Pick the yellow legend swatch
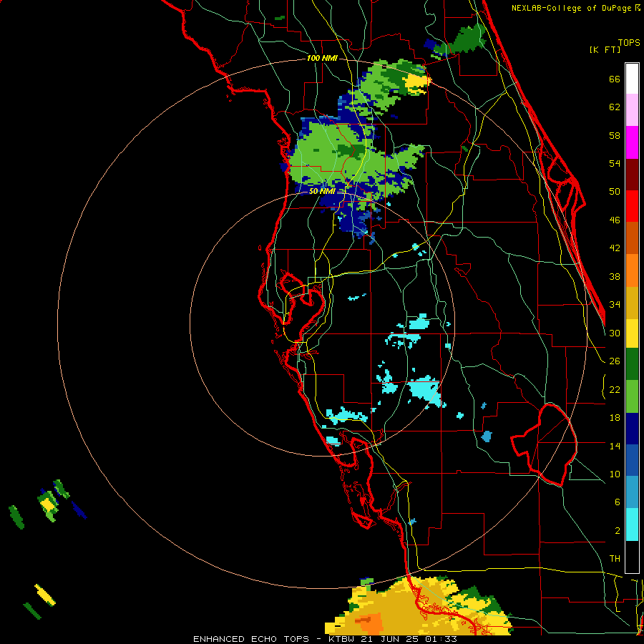Viewport: 644px width, 644px height. coord(632,333)
